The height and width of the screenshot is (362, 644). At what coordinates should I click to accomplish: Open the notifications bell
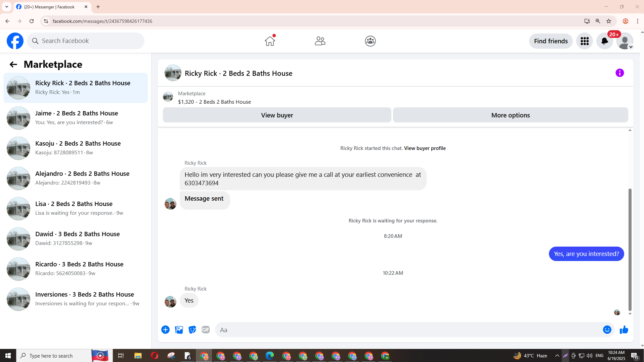(605, 41)
